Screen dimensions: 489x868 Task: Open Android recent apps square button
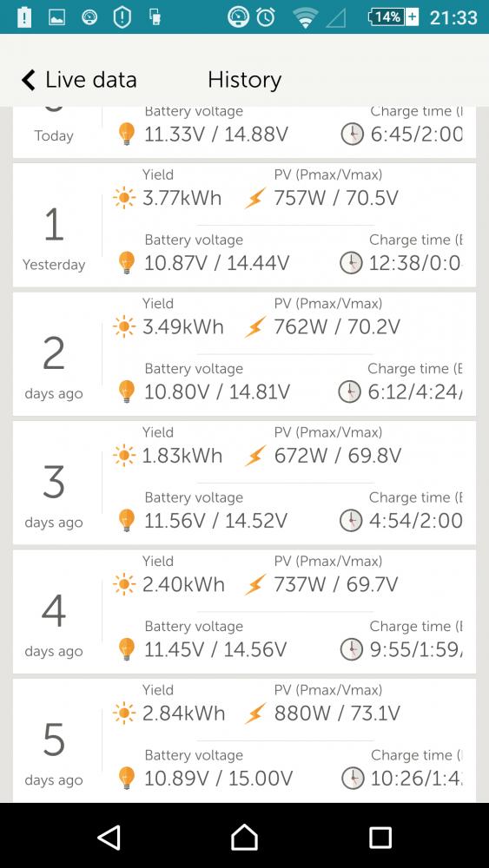point(380,838)
